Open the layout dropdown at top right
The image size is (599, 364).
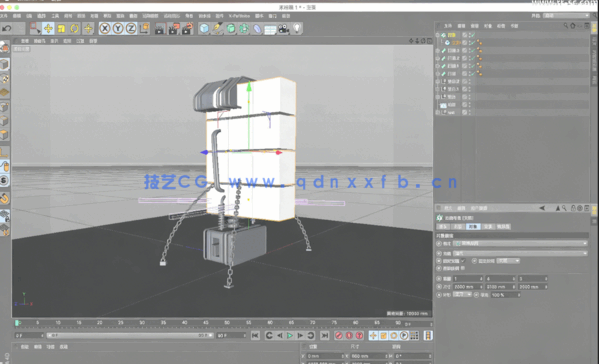point(567,16)
